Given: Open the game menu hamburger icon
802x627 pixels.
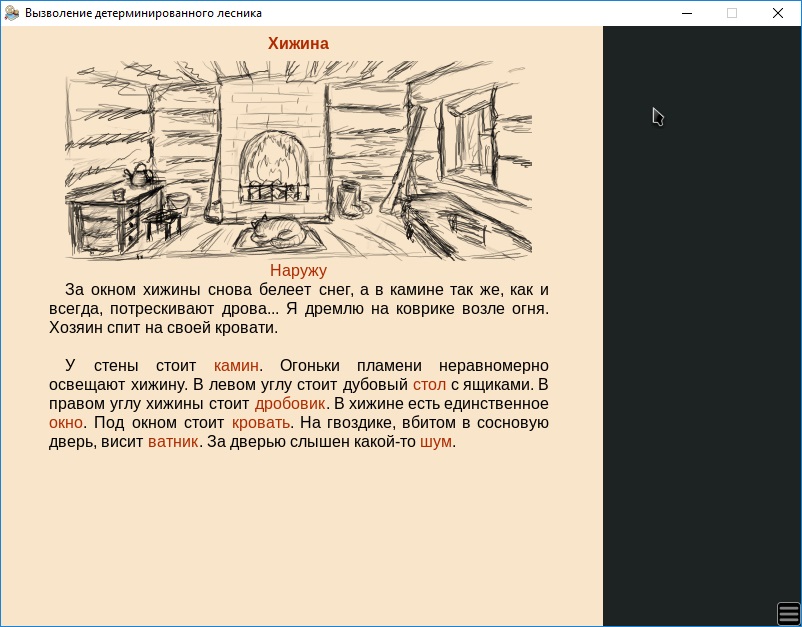Looking at the screenshot, I should pyautogui.click(x=787, y=613).
